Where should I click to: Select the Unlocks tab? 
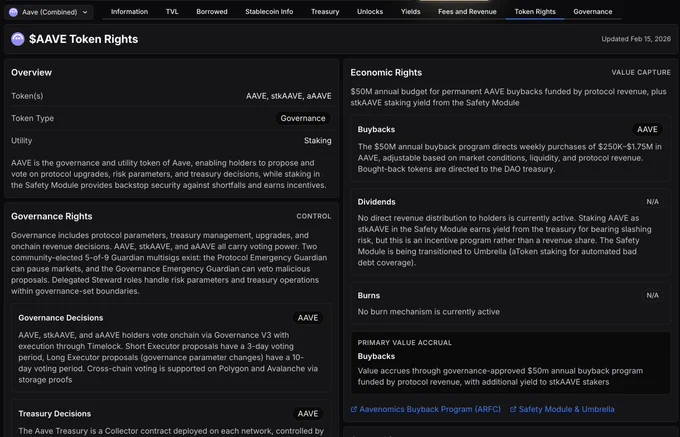(370, 12)
